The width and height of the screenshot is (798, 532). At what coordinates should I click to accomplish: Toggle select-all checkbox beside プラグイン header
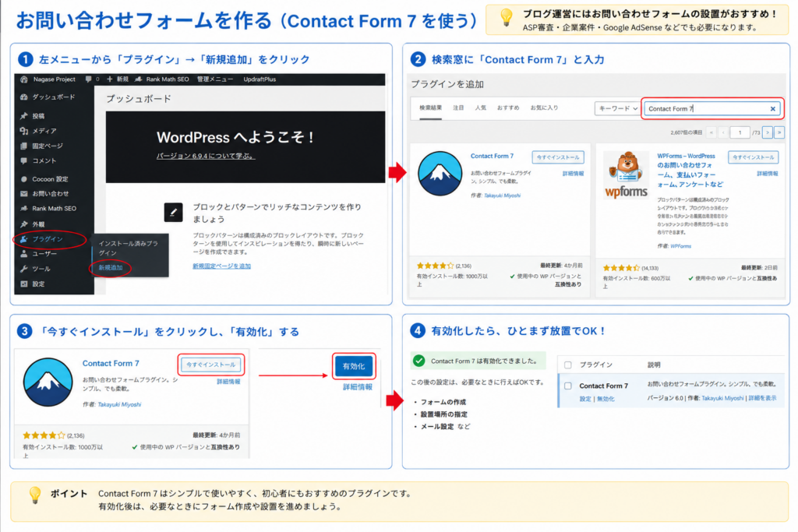(x=568, y=365)
